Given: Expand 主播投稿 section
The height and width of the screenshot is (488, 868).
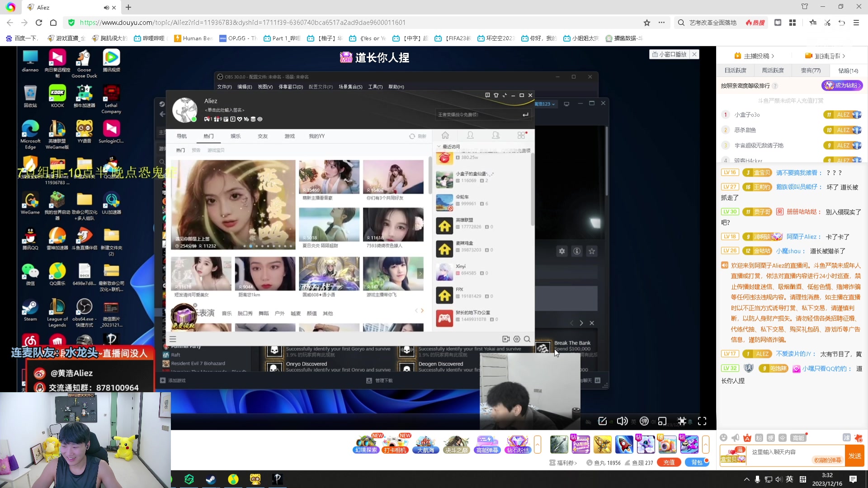Looking at the screenshot, I should click(755, 56).
